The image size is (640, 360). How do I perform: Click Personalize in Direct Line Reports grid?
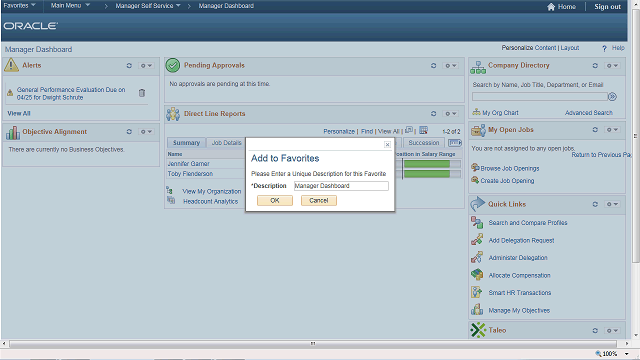(x=339, y=131)
